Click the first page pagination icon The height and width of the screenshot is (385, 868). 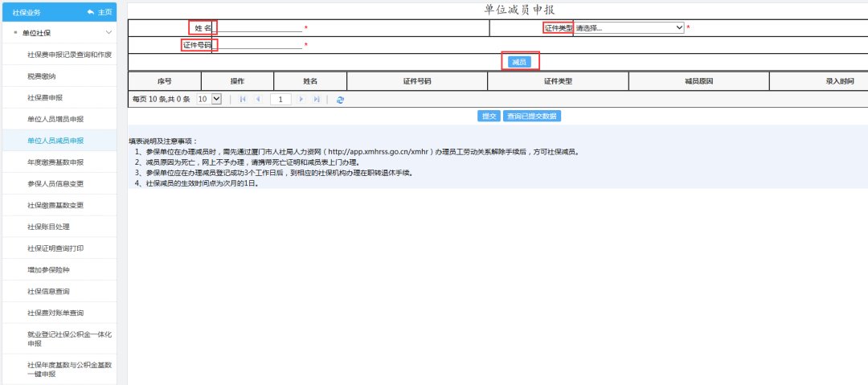(x=243, y=99)
